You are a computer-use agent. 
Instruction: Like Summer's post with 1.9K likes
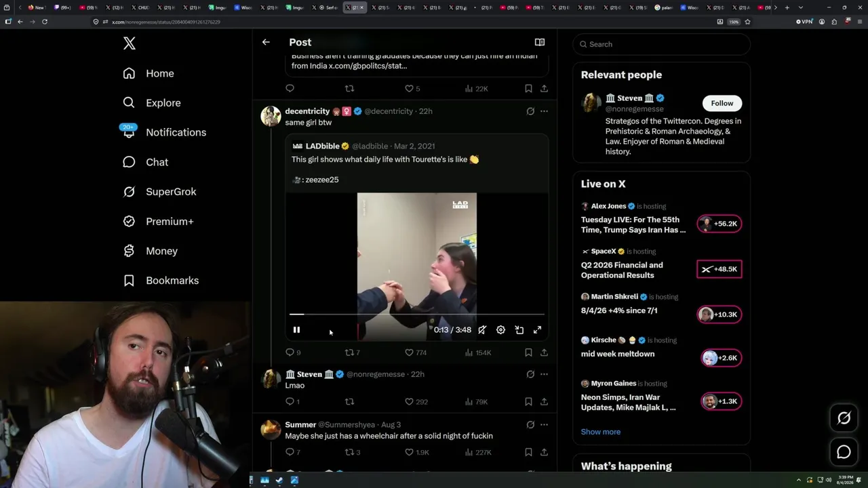coord(417,452)
